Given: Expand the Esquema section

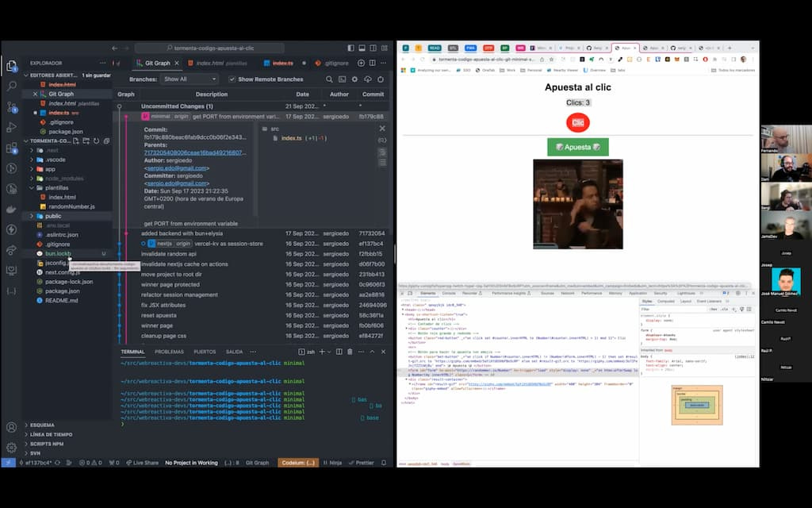Looking at the screenshot, I should (42, 425).
